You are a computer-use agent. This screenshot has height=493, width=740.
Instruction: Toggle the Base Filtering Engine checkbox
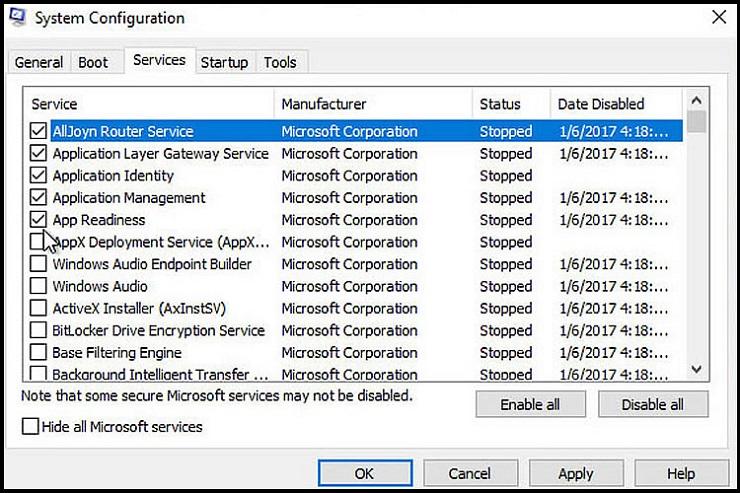coord(38,352)
